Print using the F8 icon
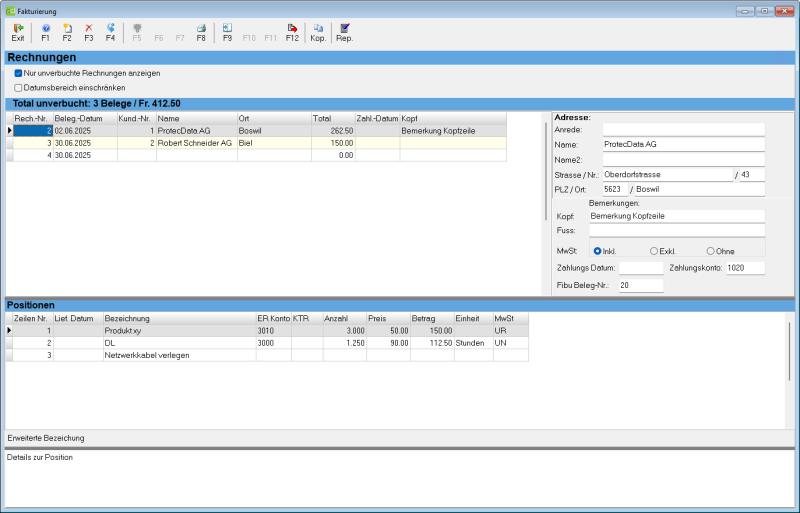This screenshot has width=800, height=513. tap(201, 32)
